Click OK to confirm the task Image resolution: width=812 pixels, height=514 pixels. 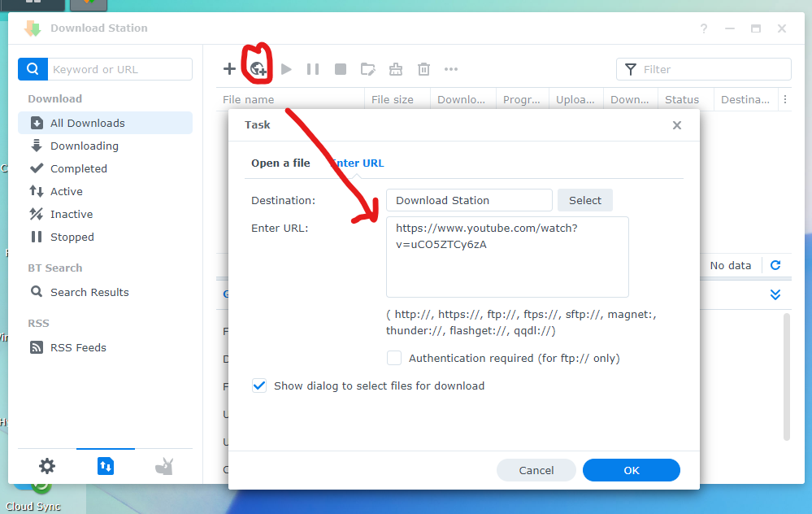632,470
